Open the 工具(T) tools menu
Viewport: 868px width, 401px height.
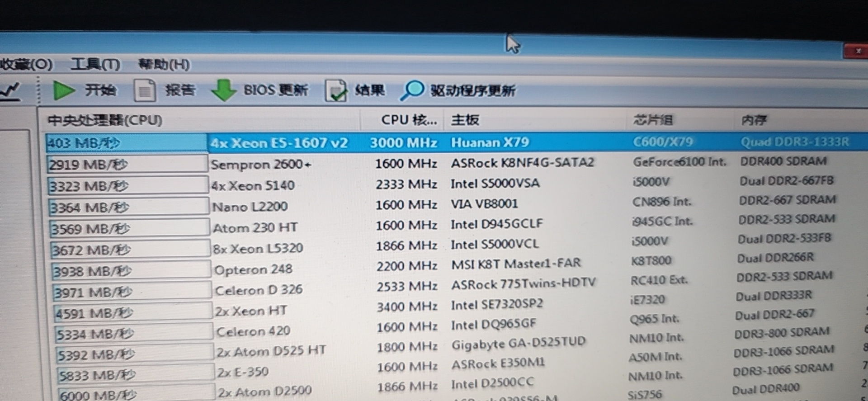(x=95, y=64)
